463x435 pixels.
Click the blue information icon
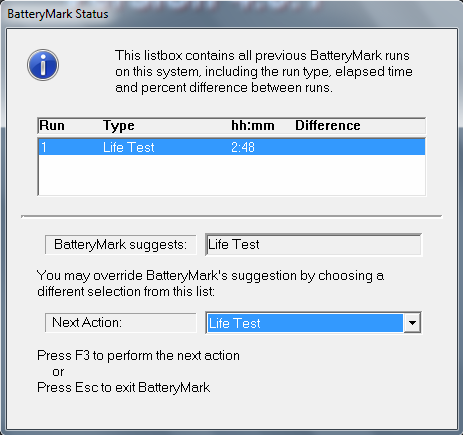click(x=43, y=65)
